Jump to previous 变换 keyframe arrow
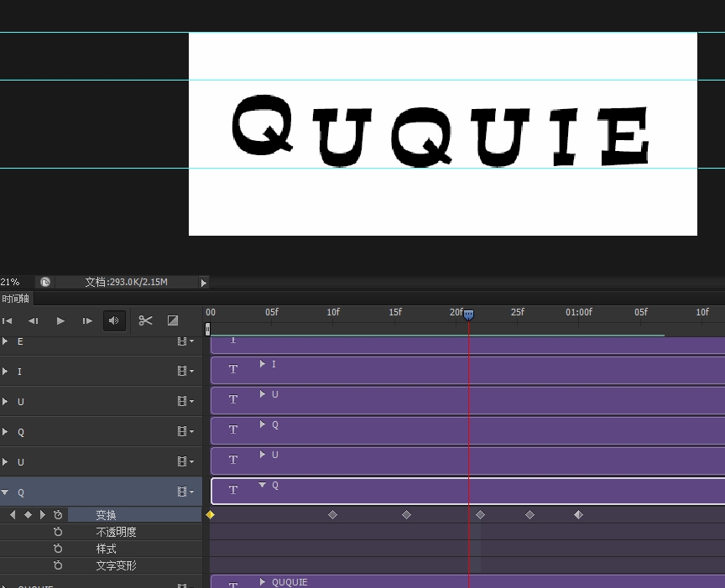This screenshot has width=725, height=588. pos(13,515)
